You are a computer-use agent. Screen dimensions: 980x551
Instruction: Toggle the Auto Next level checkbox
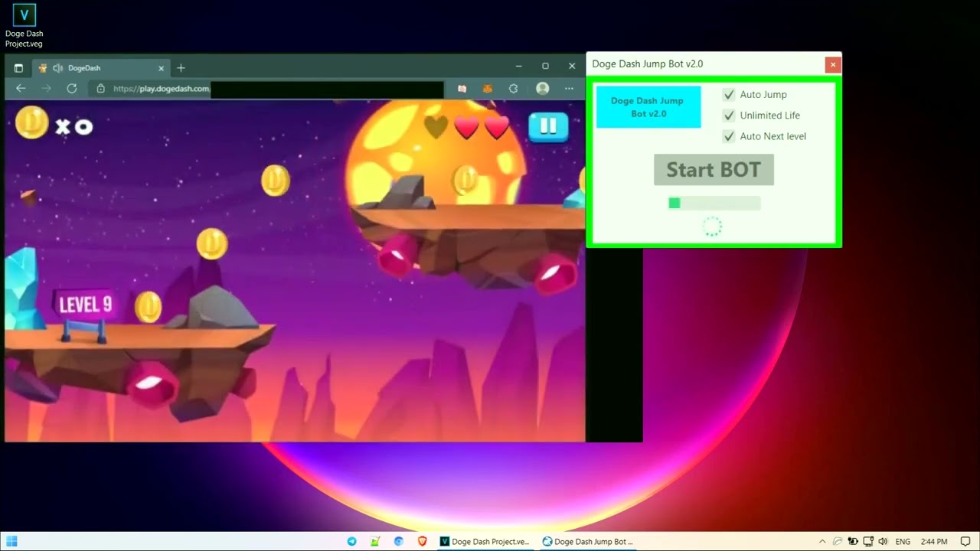(x=730, y=136)
